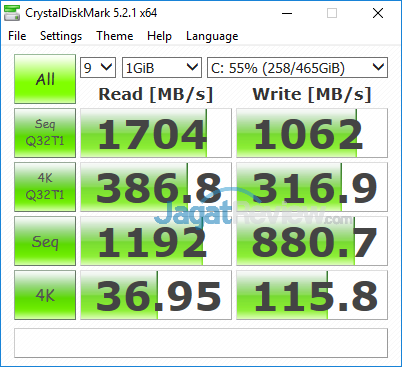Open the Language menu
Image resolution: width=402 pixels, height=367 pixels.
(212, 36)
